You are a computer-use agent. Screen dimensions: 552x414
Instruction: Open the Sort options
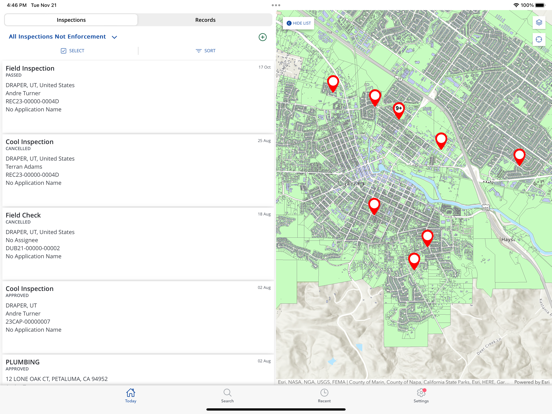tap(206, 51)
